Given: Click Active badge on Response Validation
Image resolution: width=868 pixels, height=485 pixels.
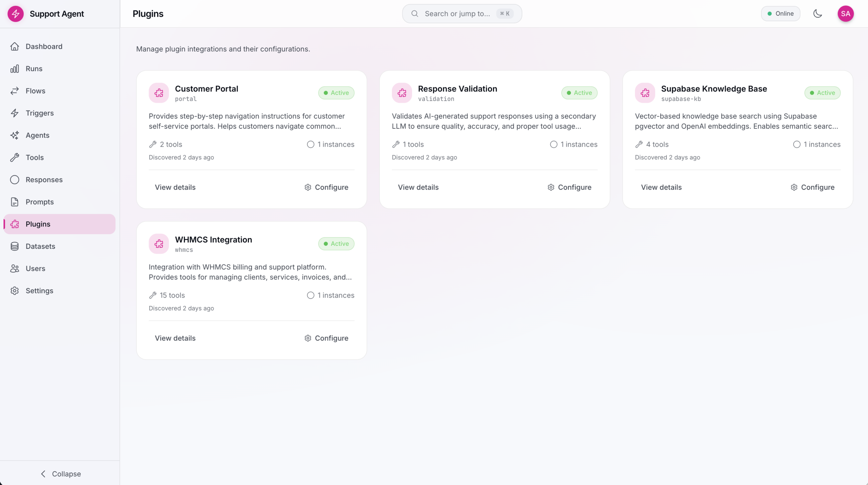Looking at the screenshot, I should tap(579, 93).
